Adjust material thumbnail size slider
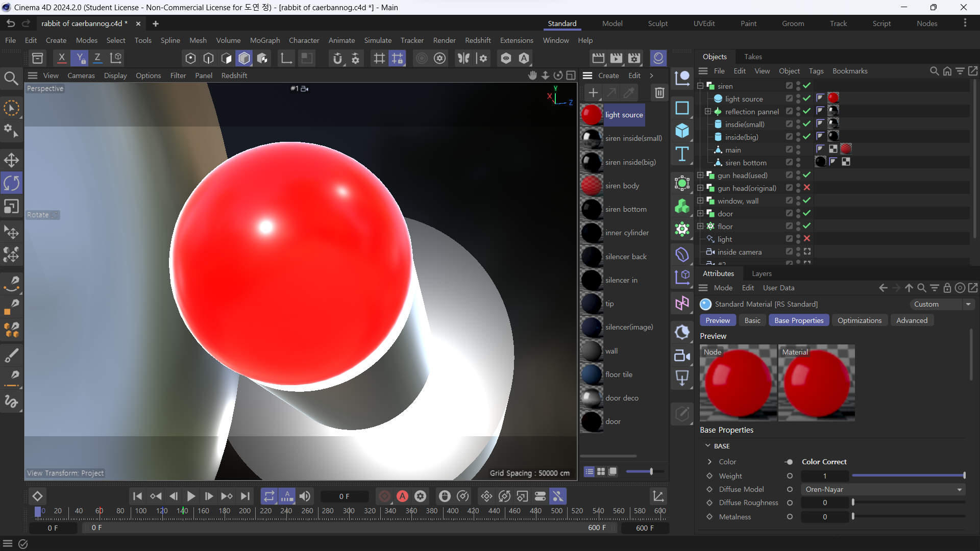Viewport: 980px width, 551px height. (x=645, y=471)
